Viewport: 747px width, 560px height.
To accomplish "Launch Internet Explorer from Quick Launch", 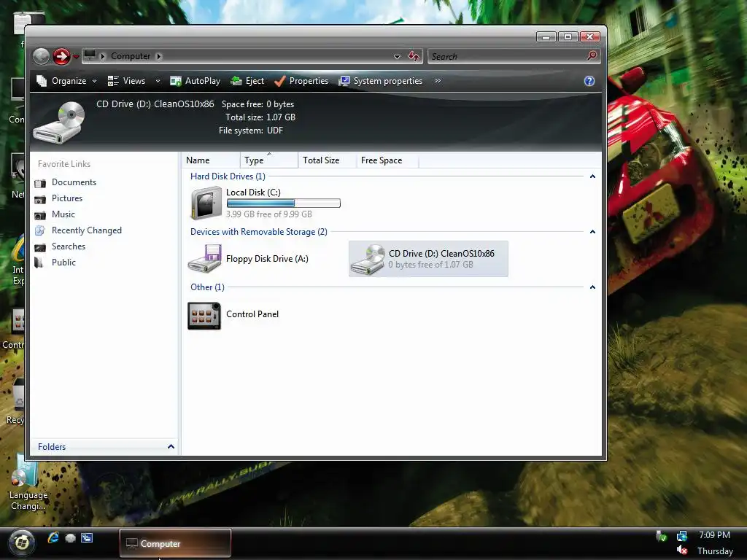I will 53,538.
